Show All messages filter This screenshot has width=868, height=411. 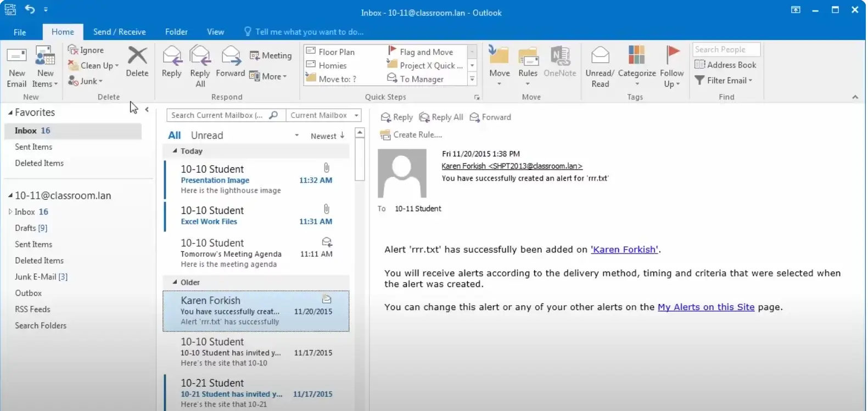click(x=174, y=136)
